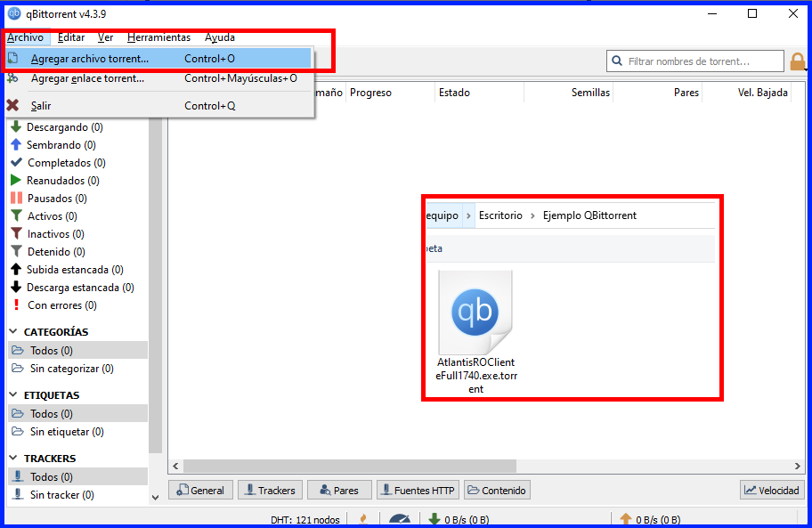Toggle the speedometer alternative speed limits
812x528 pixels.
399,519
